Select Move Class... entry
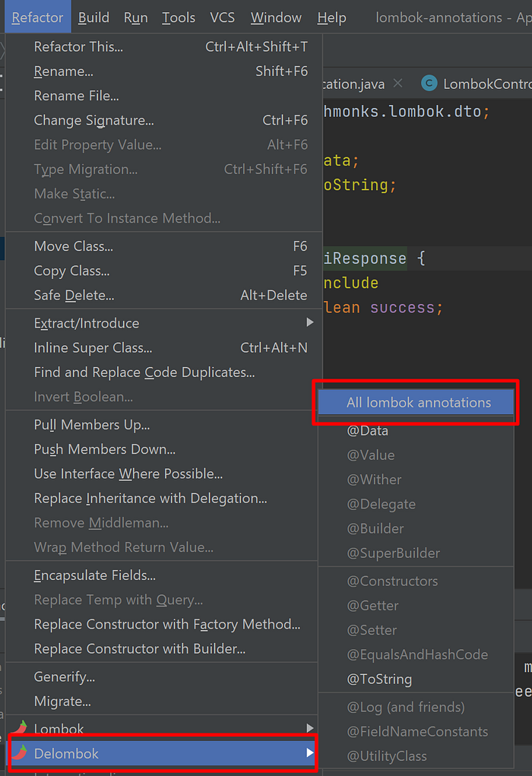This screenshot has width=532, height=776. tap(164, 246)
